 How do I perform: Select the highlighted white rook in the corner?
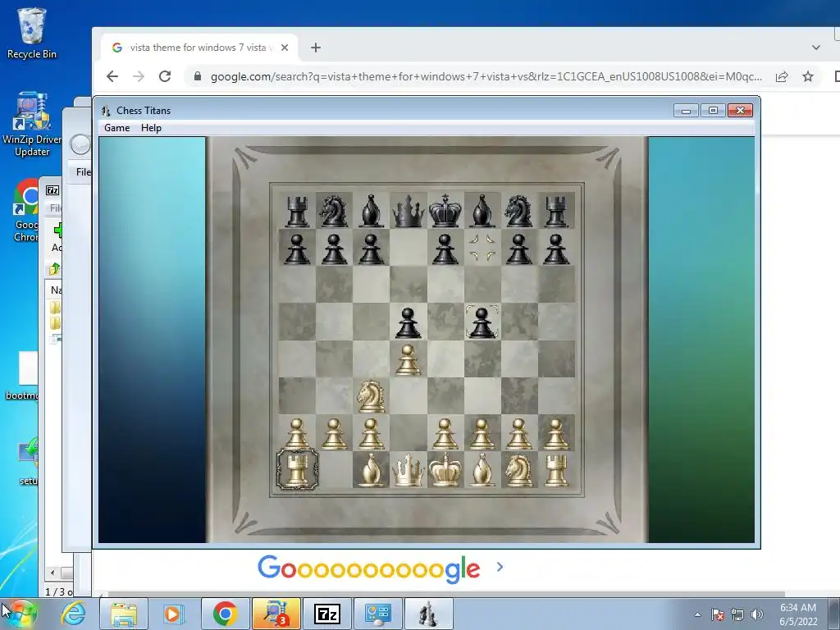coord(297,470)
